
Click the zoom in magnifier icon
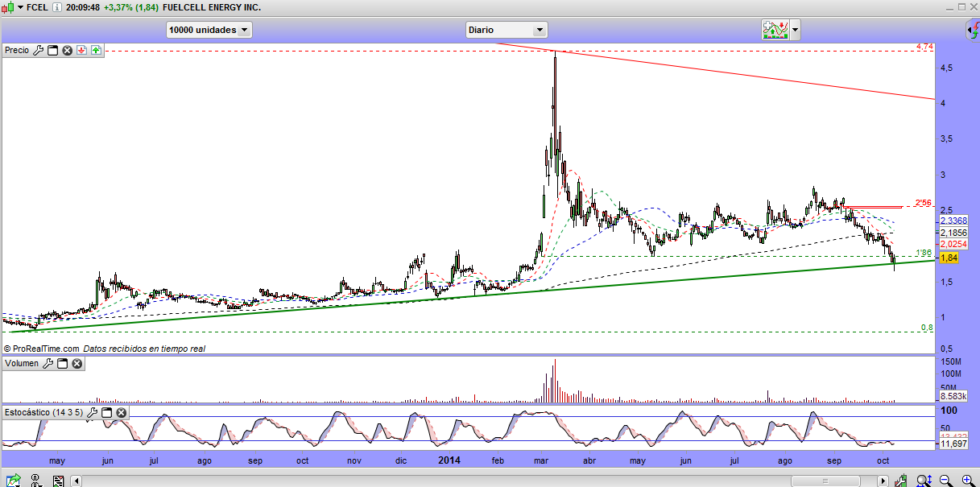(x=967, y=481)
